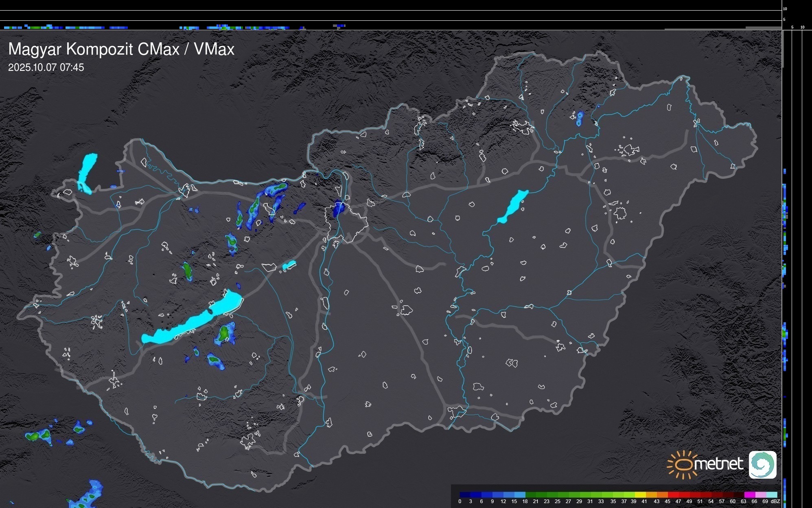
Task: Select the light cyan 69 dBZ swatch
Action: point(771,495)
